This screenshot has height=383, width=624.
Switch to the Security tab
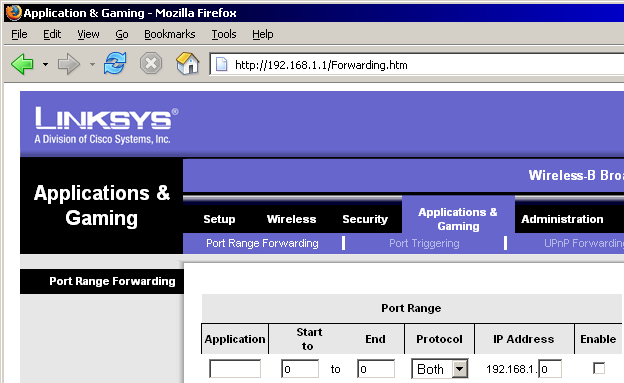tap(365, 219)
